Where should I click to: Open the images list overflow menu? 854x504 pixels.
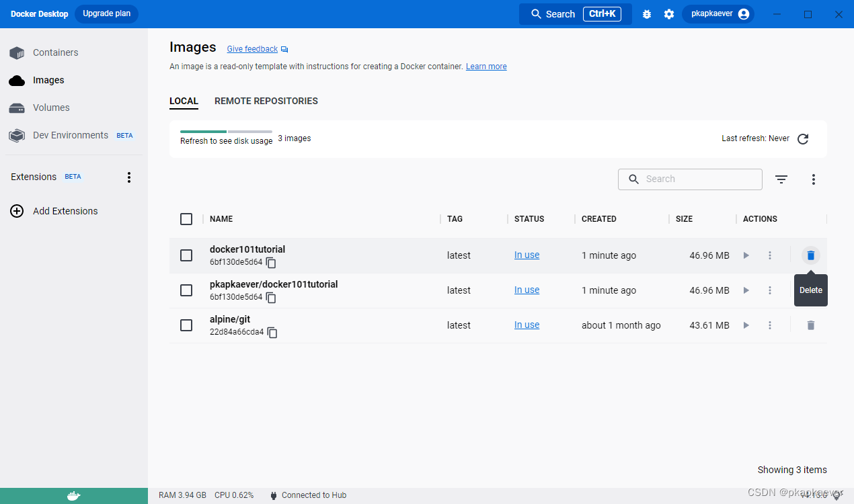[814, 179]
